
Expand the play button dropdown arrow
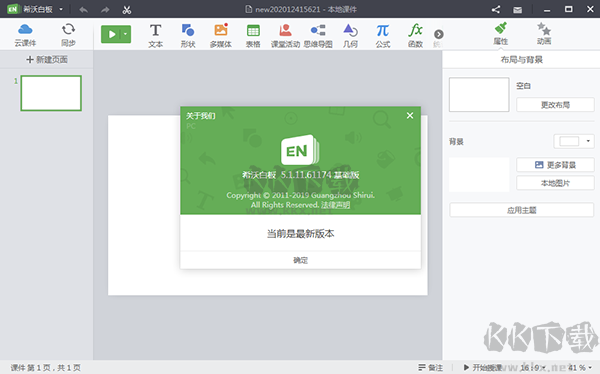[126, 34]
